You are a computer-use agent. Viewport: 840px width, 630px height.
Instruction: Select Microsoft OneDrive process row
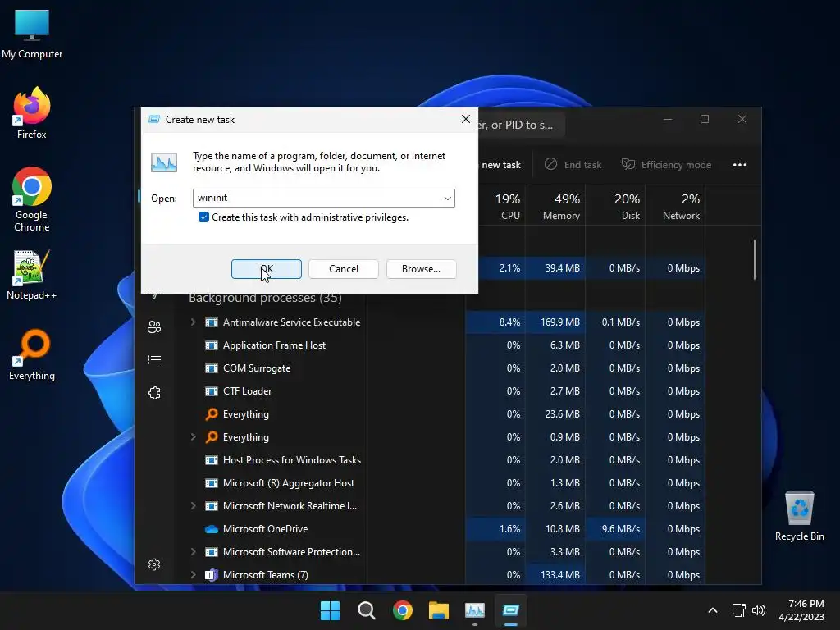pos(446,529)
